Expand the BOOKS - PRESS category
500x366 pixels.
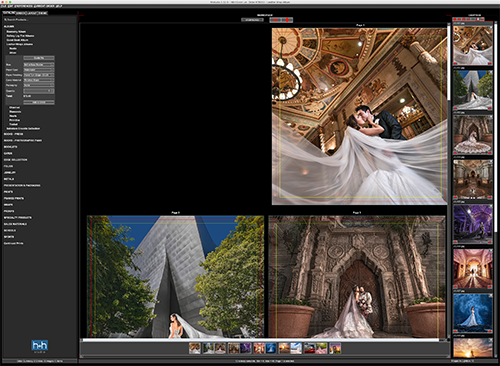(13, 134)
